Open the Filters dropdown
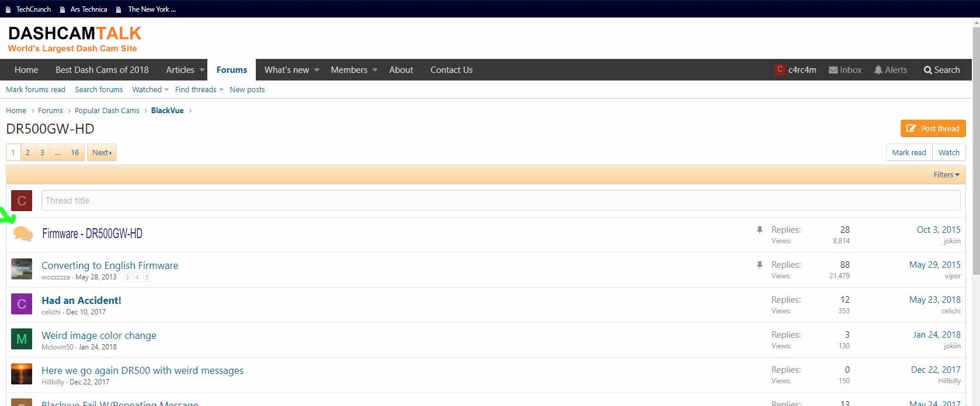980x406 pixels. point(946,175)
